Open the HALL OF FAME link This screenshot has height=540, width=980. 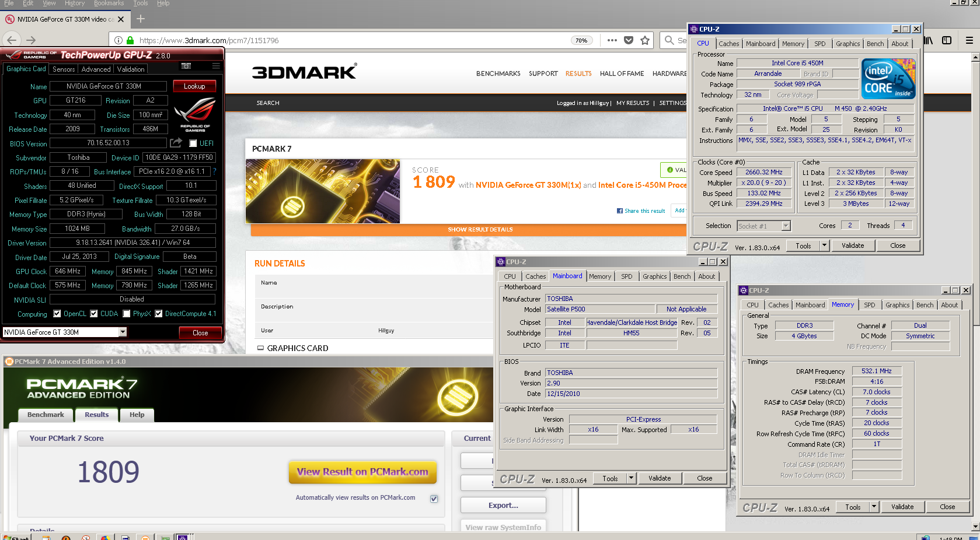point(622,73)
